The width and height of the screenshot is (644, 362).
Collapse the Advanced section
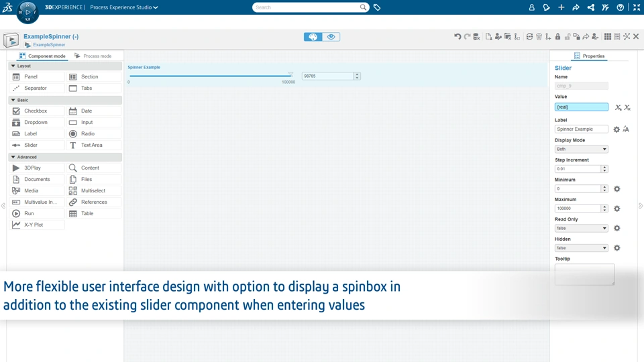tap(13, 157)
